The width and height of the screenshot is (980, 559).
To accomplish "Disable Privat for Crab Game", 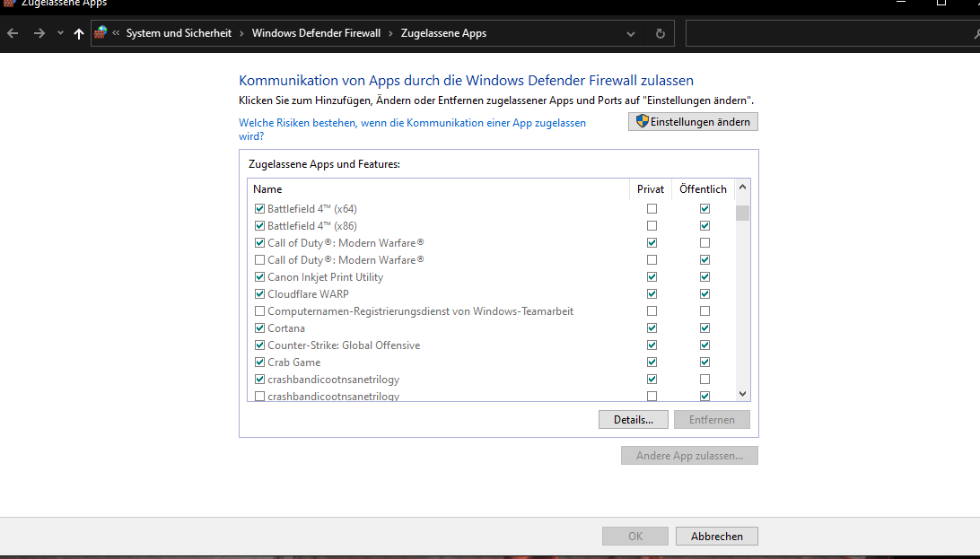I will [x=652, y=362].
